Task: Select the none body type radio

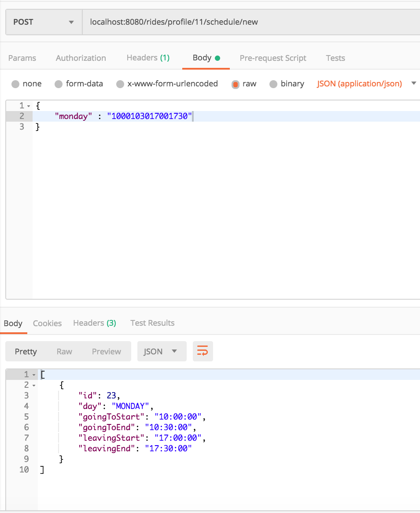Action: [15, 84]
